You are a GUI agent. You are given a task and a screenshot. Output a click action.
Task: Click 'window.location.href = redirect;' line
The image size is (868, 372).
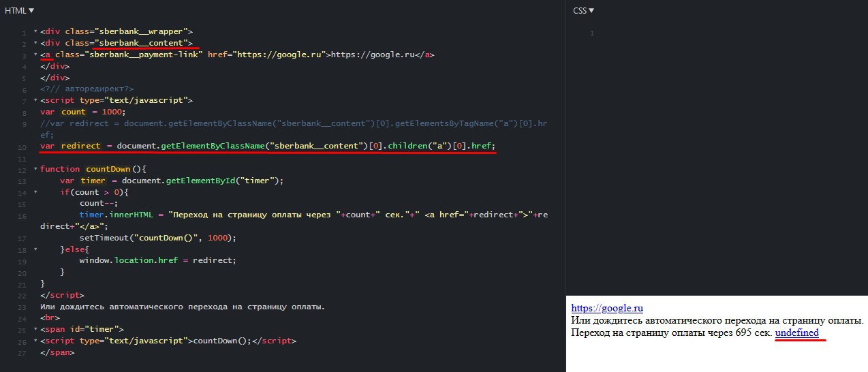[157, 261]
